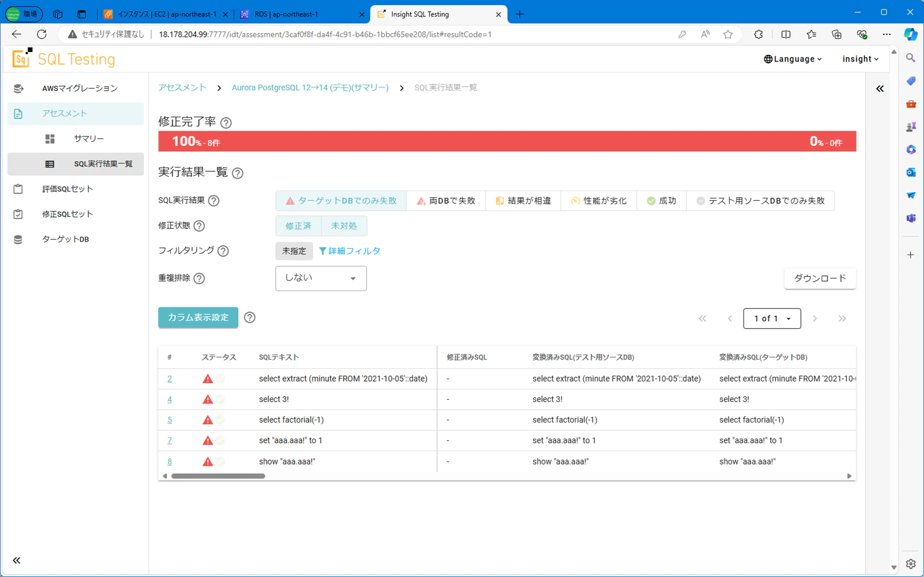Toggle 成功 result filter
924x577 pixels.
point(661,201)
